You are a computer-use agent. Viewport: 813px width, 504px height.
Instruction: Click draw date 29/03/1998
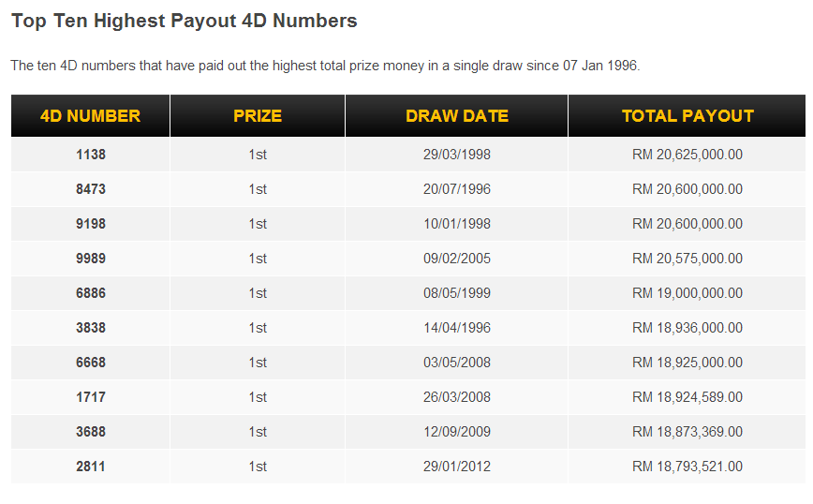(x=457, y=155)
